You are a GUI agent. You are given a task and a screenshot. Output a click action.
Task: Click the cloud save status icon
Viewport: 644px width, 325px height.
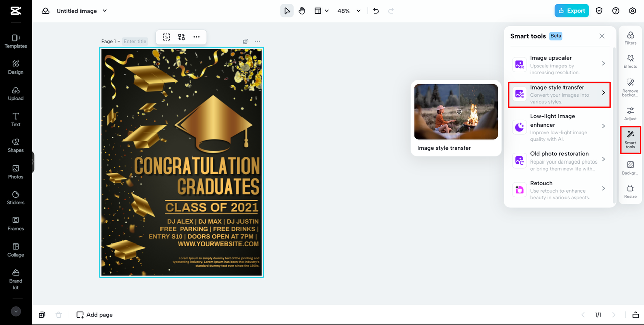(46, 11)
